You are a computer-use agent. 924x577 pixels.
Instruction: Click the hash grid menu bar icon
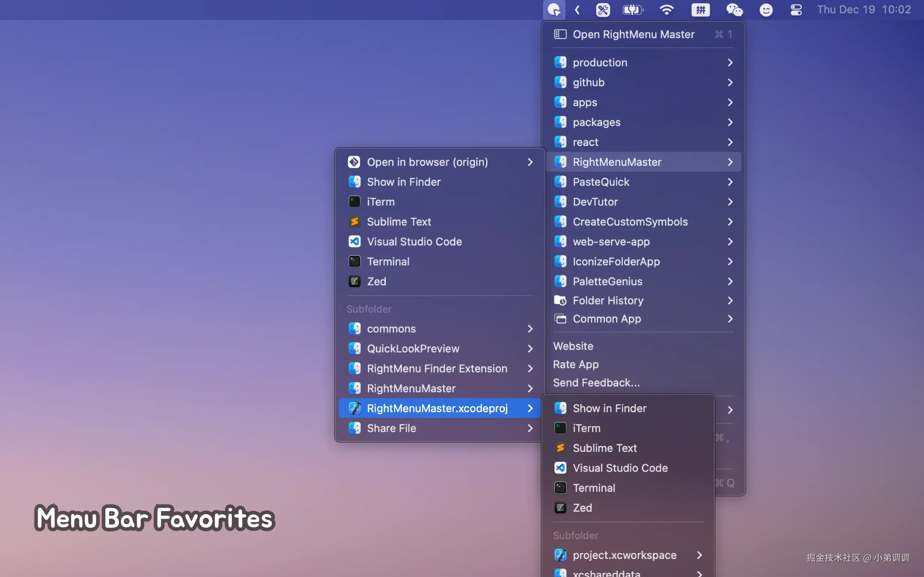[700, 10]
